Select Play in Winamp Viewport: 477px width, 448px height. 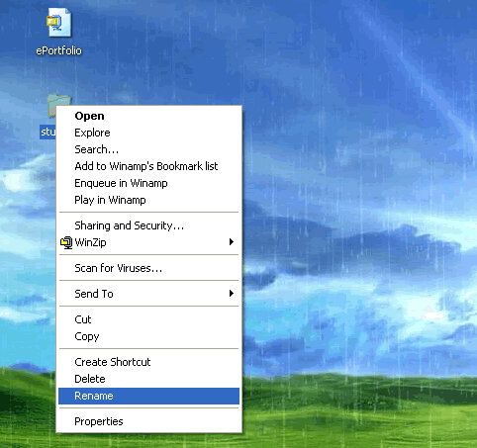click(x=148, y=200)
